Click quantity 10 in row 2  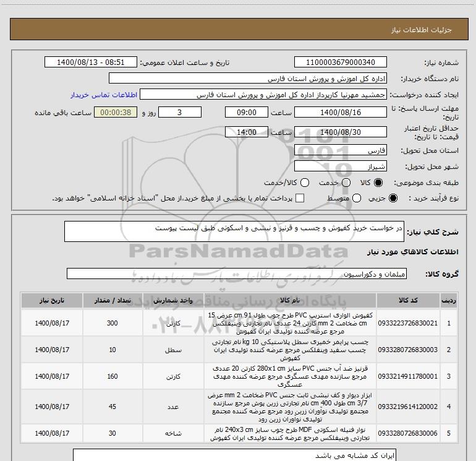click(x=113, y=350)
